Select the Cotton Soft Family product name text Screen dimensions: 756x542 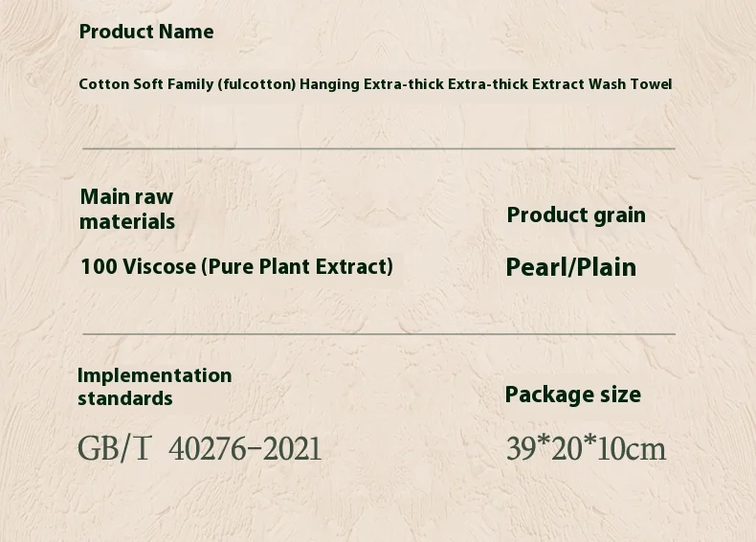point(375,84)
